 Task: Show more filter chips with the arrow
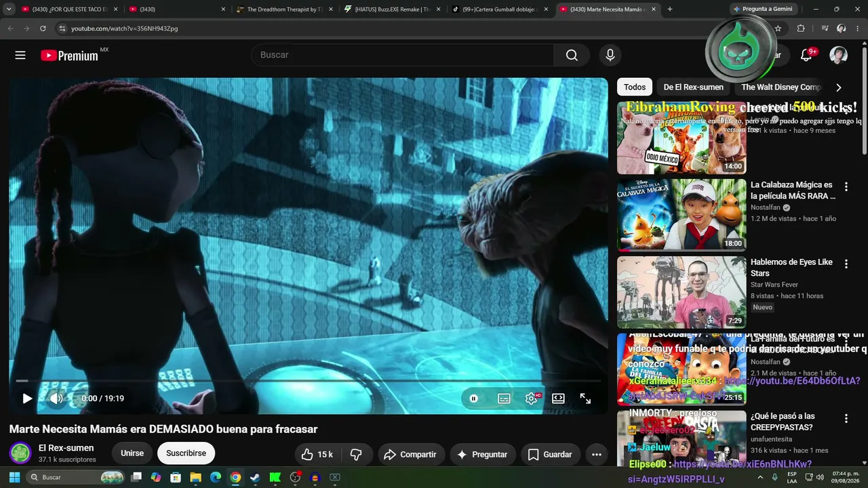click(x=839, y=87)
